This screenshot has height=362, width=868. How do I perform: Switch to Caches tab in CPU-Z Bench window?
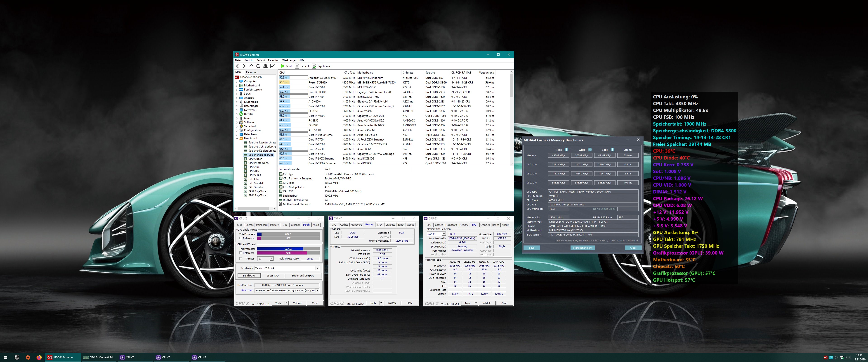tap(249, 225)
